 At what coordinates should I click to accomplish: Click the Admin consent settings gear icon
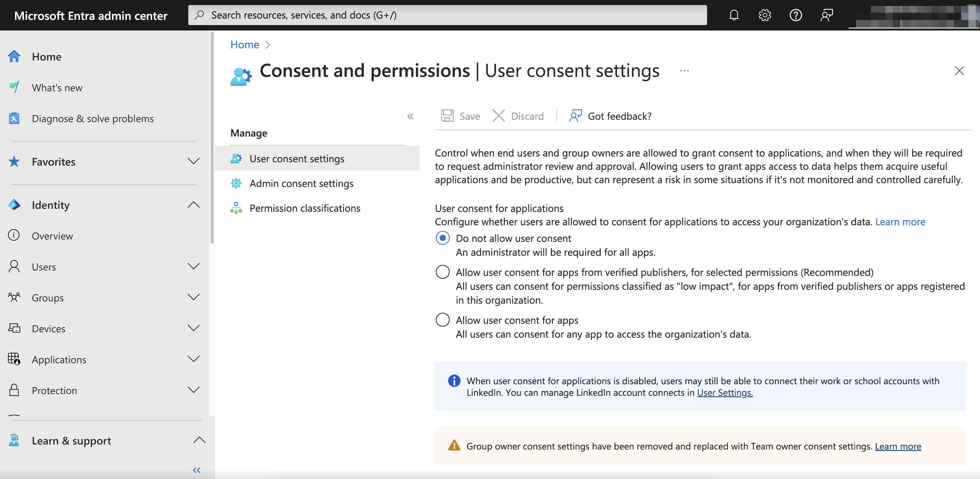click(x=236, y=183)
